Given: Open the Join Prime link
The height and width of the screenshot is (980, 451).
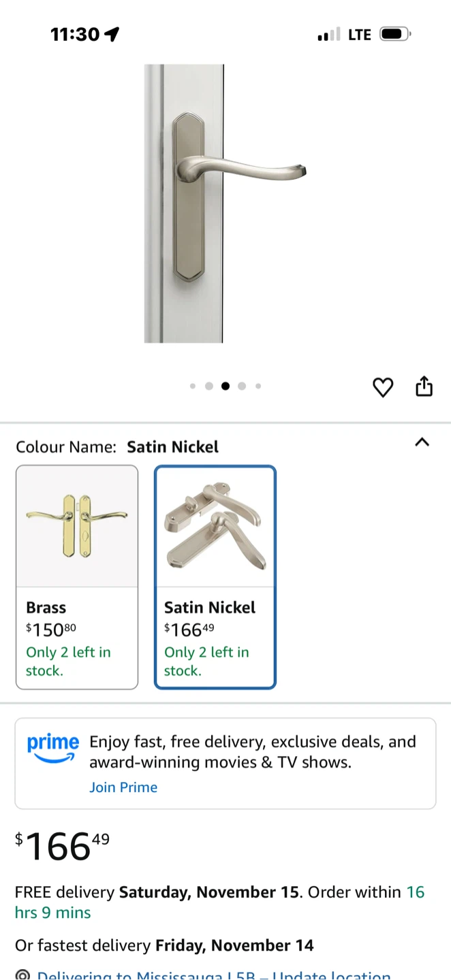Looking at the screenshot, I should click(123, 787).
